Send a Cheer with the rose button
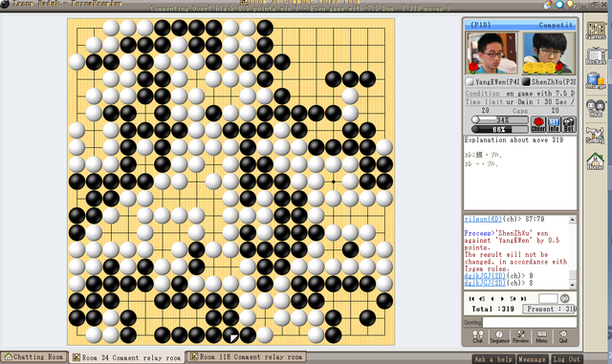The image size is (612, 364). pyautogui.click(x=538, y=124)
